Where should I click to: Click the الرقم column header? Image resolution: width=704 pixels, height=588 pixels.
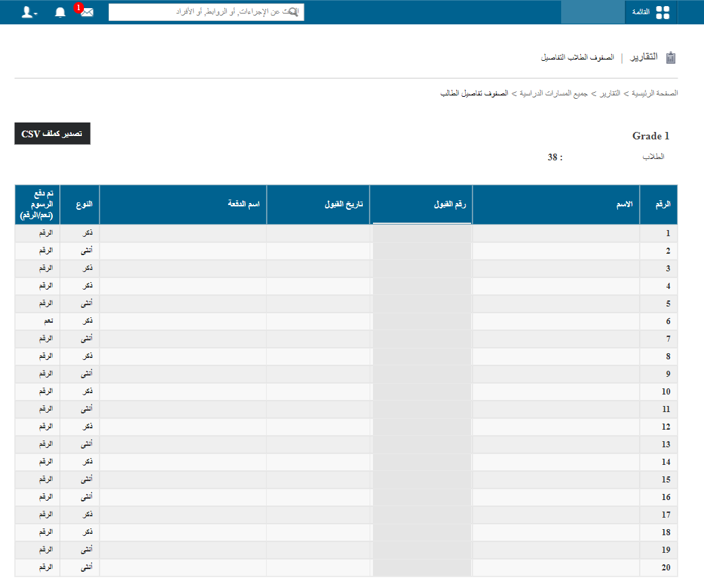pyautogui.click(x=658, y=204)
